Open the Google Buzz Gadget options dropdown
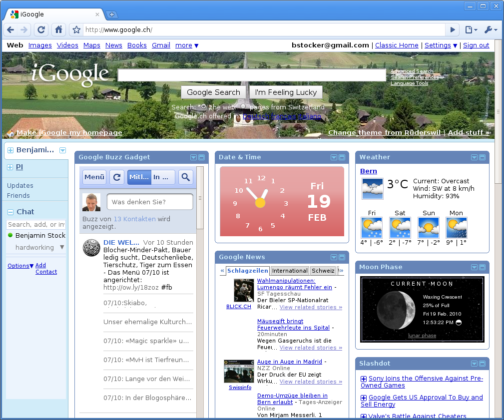Screen dimensions: 504x420 tap(193, 157)
